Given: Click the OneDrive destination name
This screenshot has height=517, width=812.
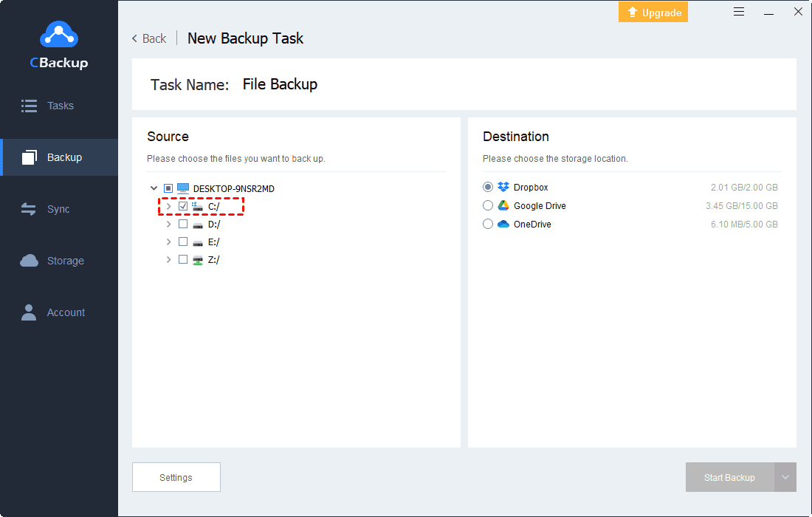Looking at the screenshot, I should pos(532,225).
